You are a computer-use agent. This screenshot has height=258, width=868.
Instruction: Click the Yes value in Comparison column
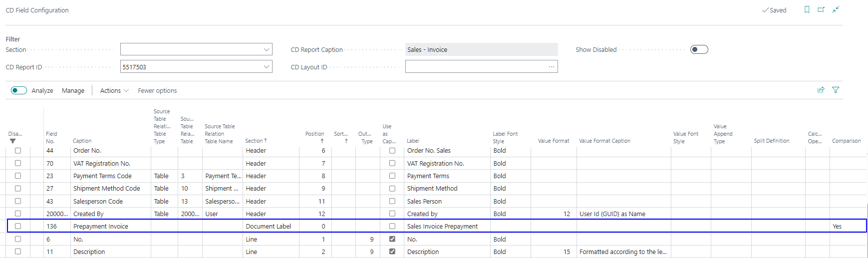tap(837, 226)
